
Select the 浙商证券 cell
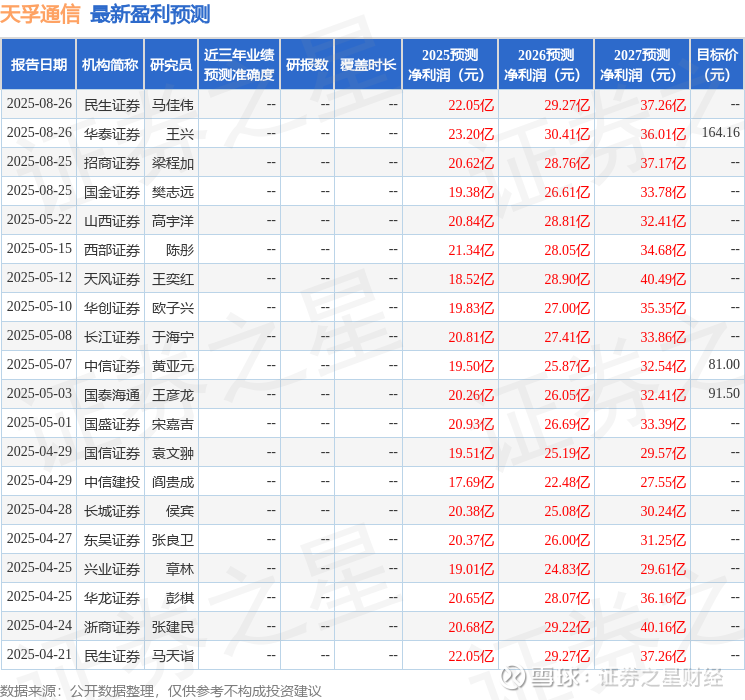(112, 627)
